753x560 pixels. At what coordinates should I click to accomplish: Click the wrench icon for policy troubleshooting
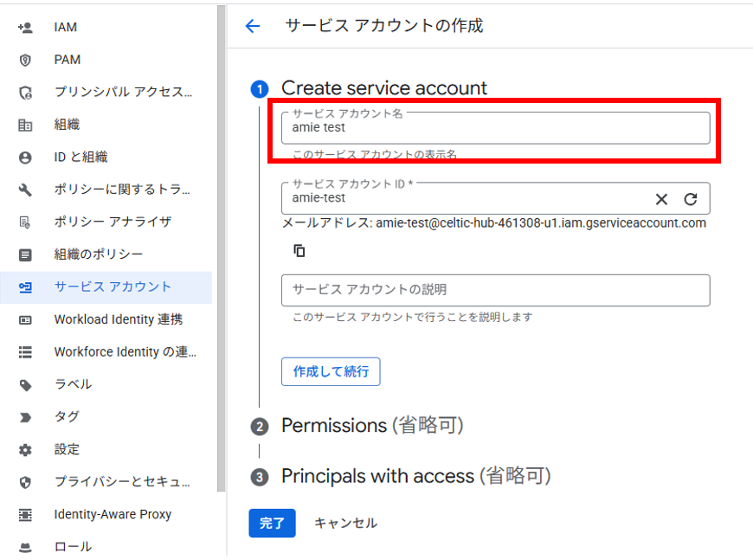(x=25, y=190)
